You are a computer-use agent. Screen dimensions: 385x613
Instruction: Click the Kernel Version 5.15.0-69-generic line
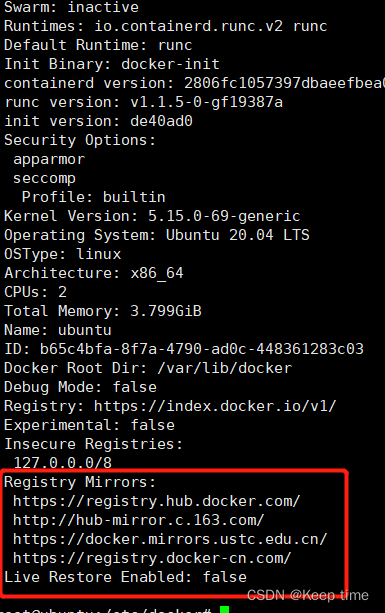click(x=152, y=216)
